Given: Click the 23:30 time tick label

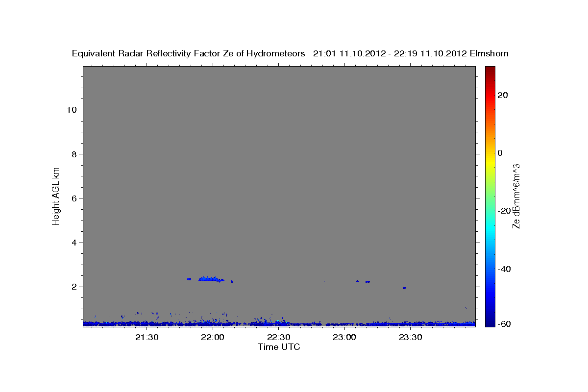Looking at the screenshot, I should tap(411, 337).
